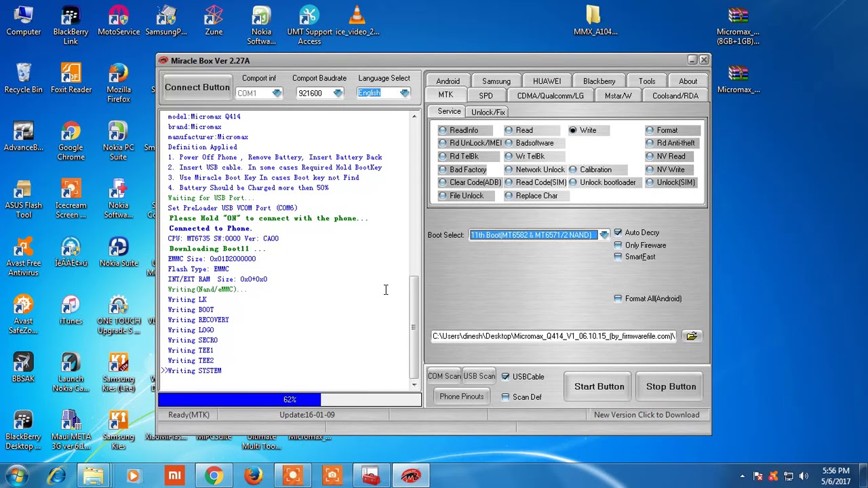Click the system tray clock
This screenshot has width=868, height=488.
tap(835, 476)
